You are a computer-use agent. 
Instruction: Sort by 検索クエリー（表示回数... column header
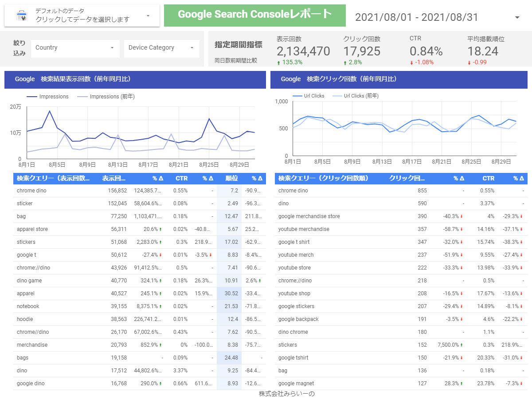point(53,178)
